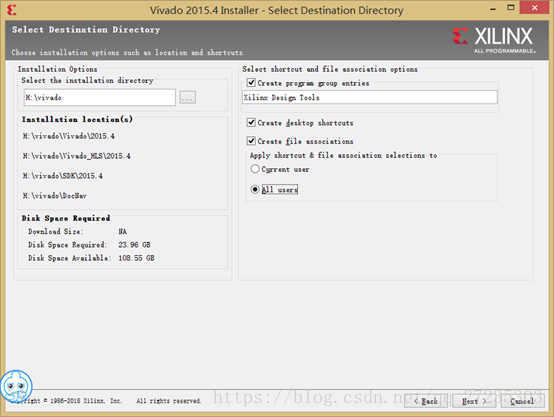Open directory browser with the '...' button
Screen dimensions: 554x417
188,97
